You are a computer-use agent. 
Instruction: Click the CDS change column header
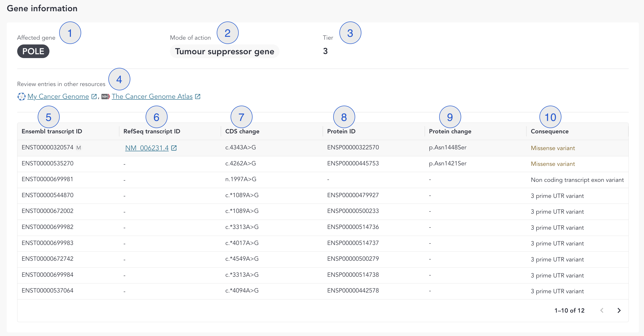click(242, 131)
